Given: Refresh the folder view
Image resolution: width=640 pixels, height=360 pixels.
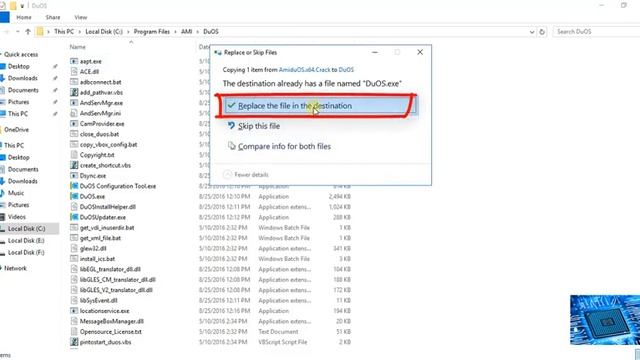Looking at the screenshot, I should click(542, 32).
